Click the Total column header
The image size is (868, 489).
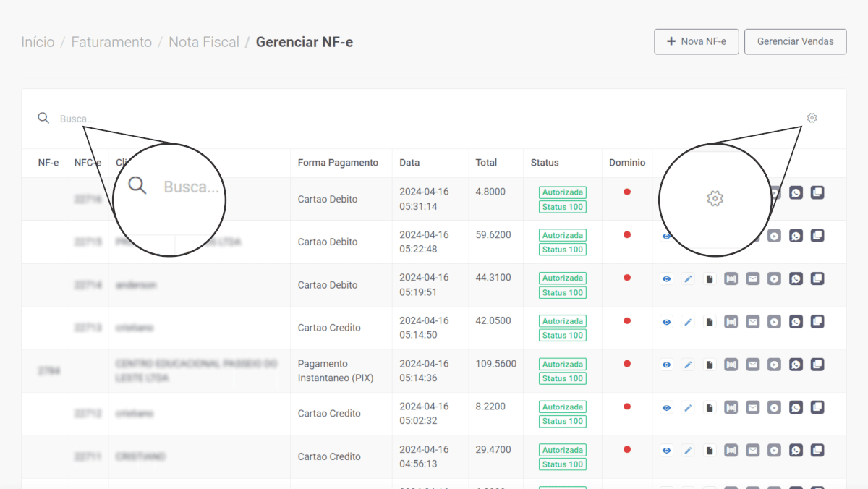(486, 163)
